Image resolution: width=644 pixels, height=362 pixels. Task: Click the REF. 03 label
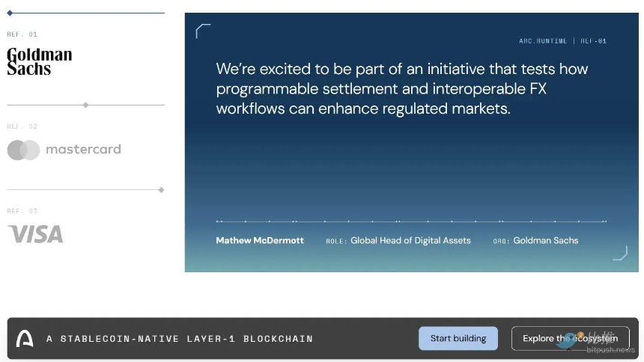tap(22, 212)
